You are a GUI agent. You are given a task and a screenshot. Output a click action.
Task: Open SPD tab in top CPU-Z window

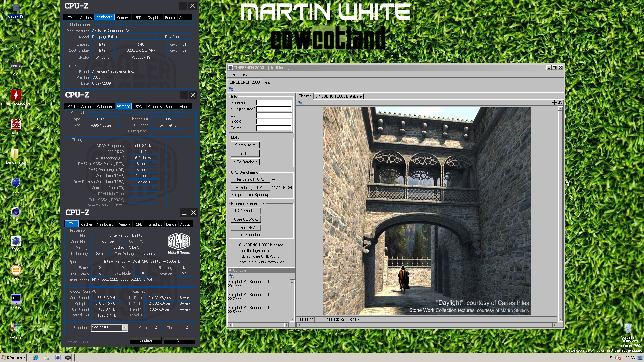coord(138,18)
